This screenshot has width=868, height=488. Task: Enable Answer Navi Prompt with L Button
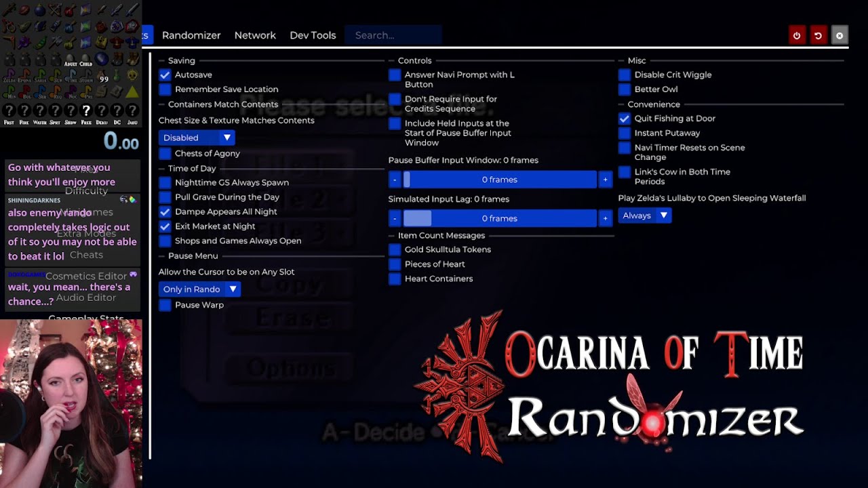(x=395, y=75)
